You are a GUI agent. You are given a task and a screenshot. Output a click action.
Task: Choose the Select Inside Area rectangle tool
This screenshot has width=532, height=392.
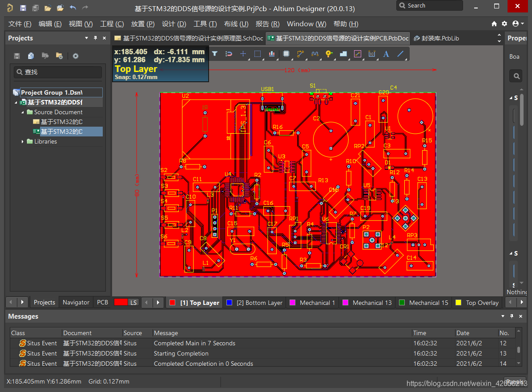pyautogui.click(x=258, y=54)
